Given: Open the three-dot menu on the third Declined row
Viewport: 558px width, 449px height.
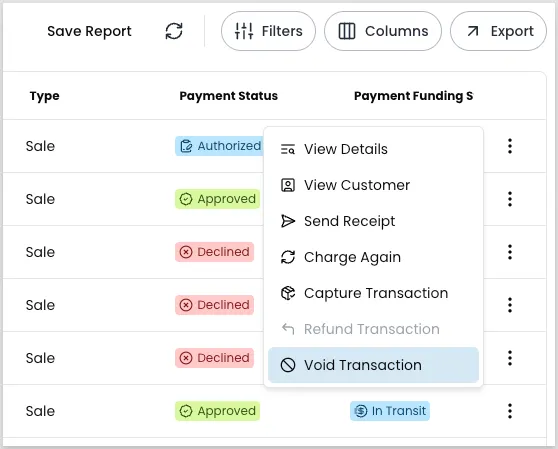Looking at the screenshot, I should click(510, 358).
